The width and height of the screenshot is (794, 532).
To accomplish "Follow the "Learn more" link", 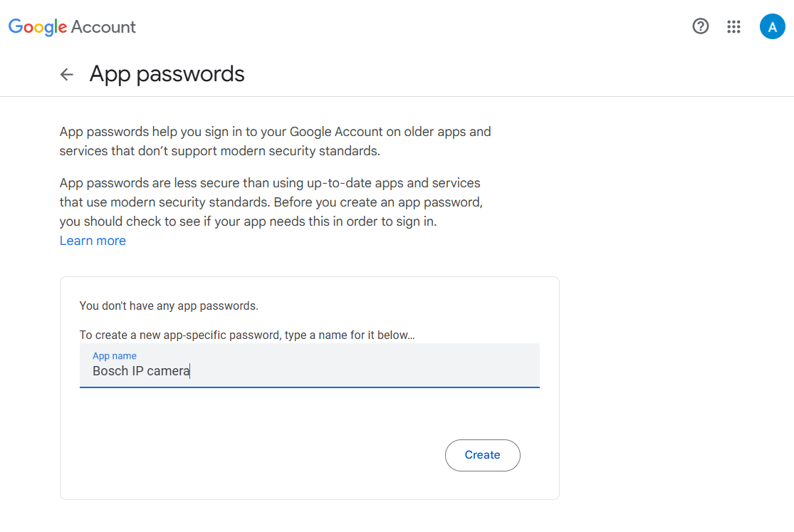I will 93,241.
